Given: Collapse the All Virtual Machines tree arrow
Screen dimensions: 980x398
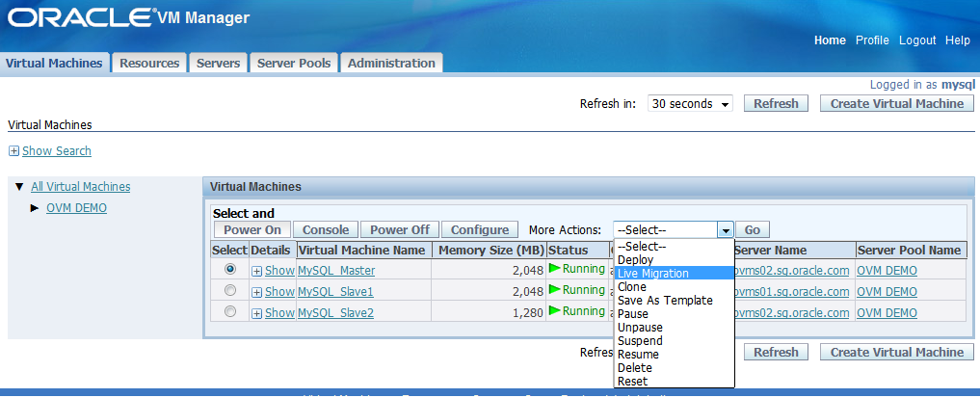Looking at the screenshot, I should coord(18,187).
